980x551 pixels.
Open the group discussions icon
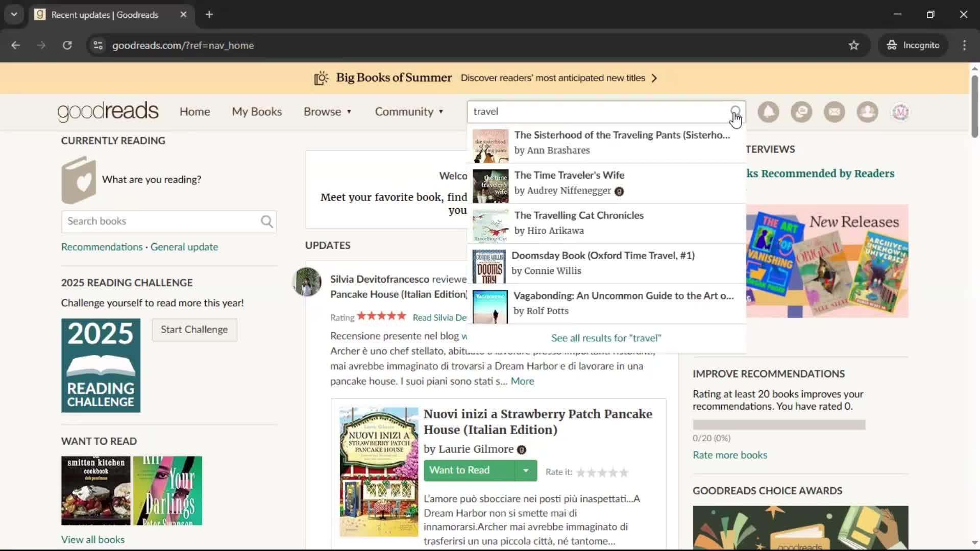(801, 112)
